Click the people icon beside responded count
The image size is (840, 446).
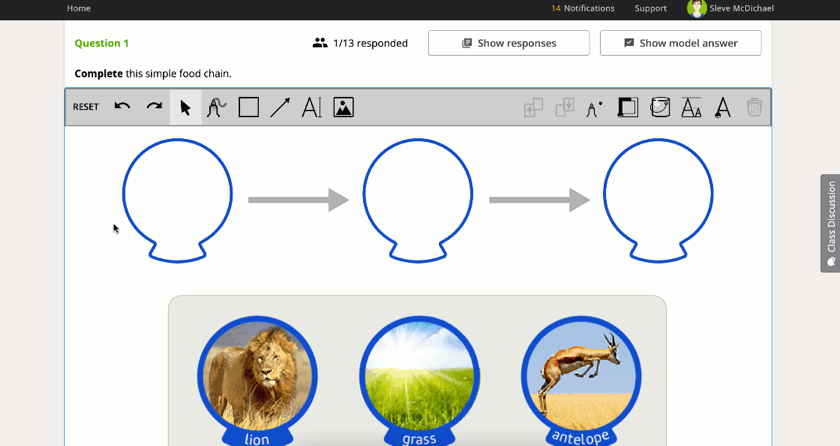[x=320, y=43]
